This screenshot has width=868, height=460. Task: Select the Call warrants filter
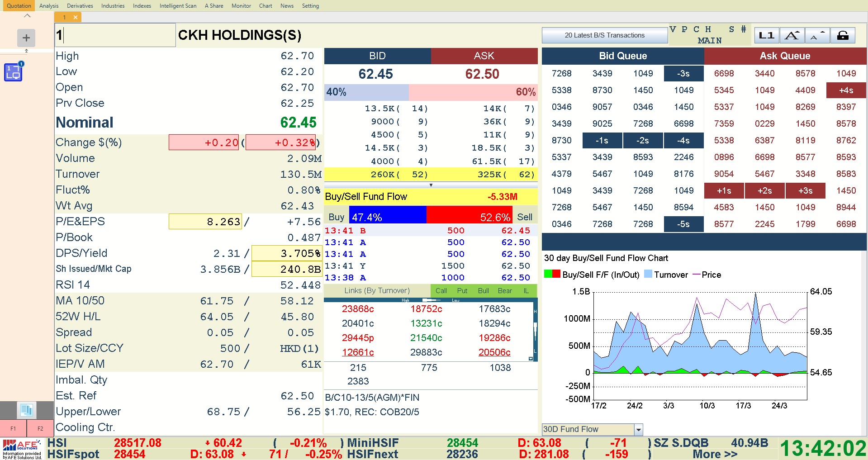point(441,291)
